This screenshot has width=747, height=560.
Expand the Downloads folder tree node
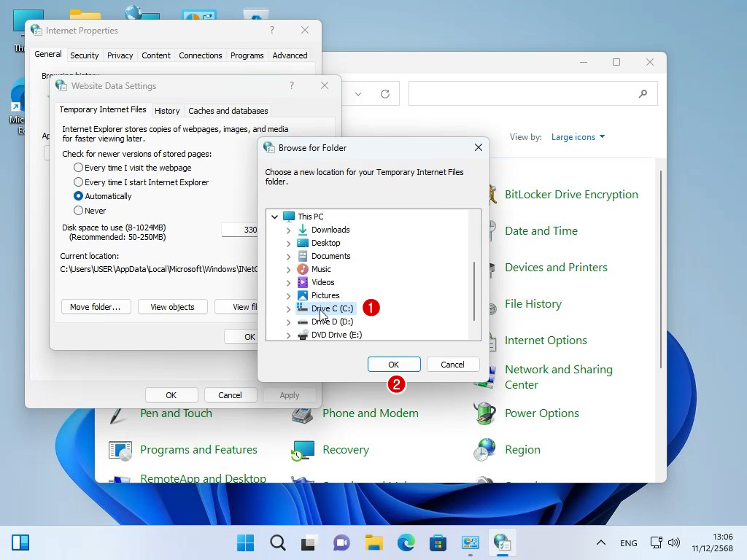288,230
